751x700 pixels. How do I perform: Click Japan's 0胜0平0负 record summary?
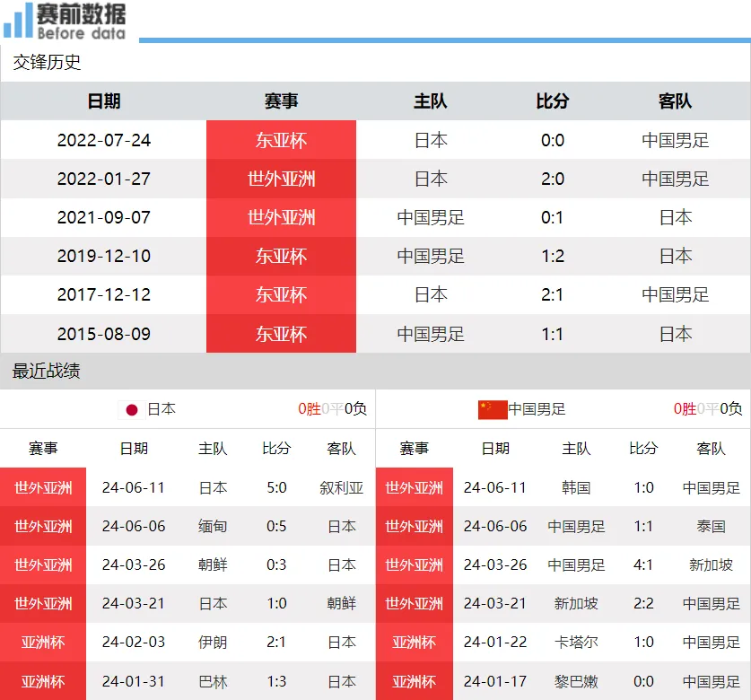[332, 408]
